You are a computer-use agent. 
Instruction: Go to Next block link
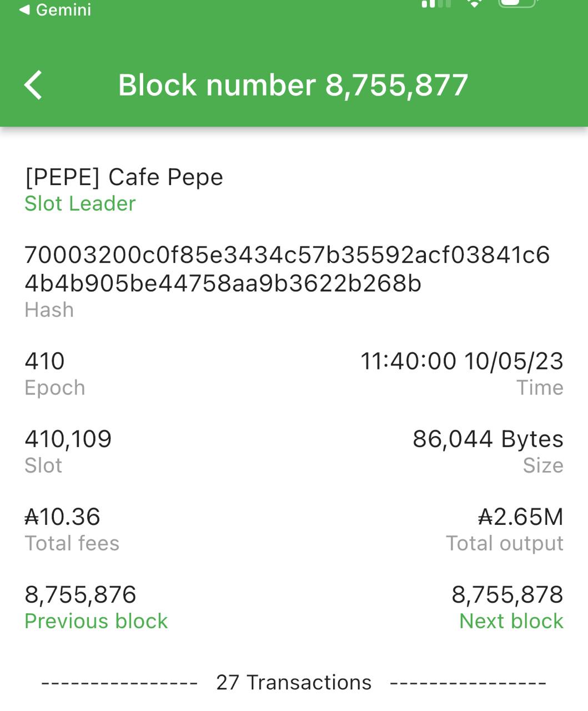[511, 621]
